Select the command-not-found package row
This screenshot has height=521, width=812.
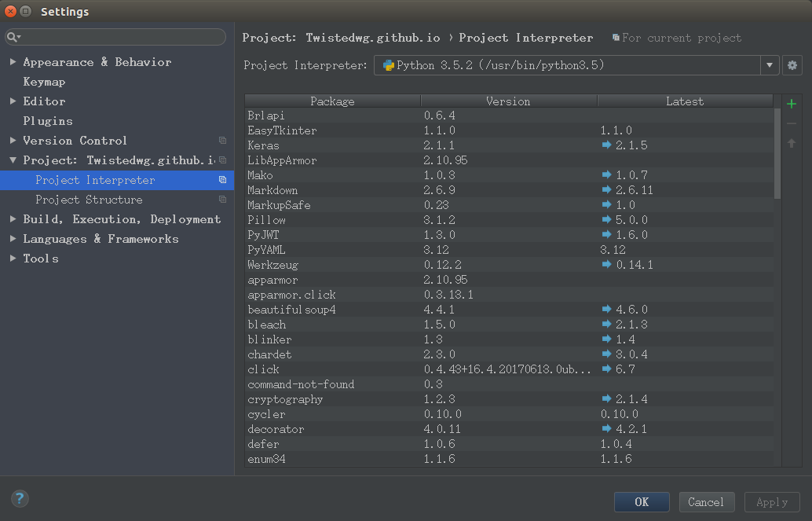(x=509, y=384)
